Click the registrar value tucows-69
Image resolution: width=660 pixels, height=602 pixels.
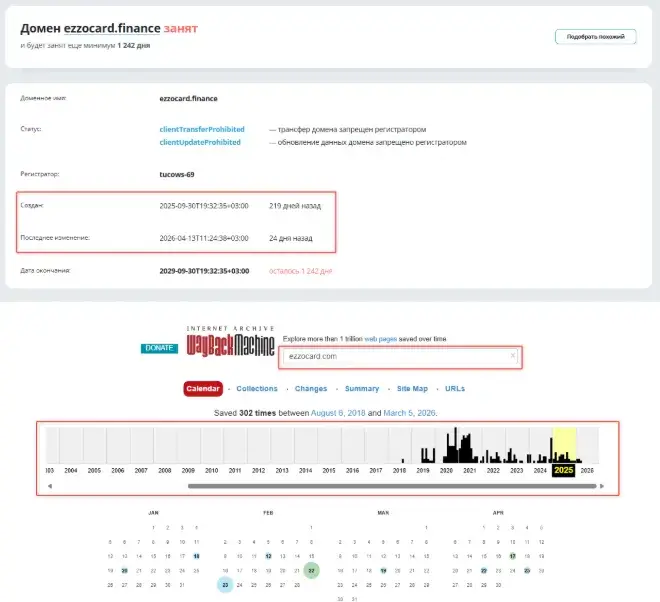pyautogui.click(x=177, y=174)
